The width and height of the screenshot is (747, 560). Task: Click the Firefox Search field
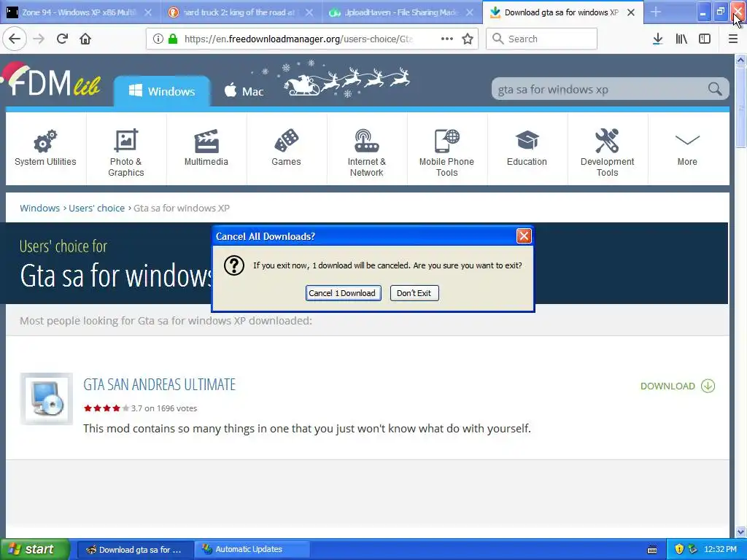[541, 39]
